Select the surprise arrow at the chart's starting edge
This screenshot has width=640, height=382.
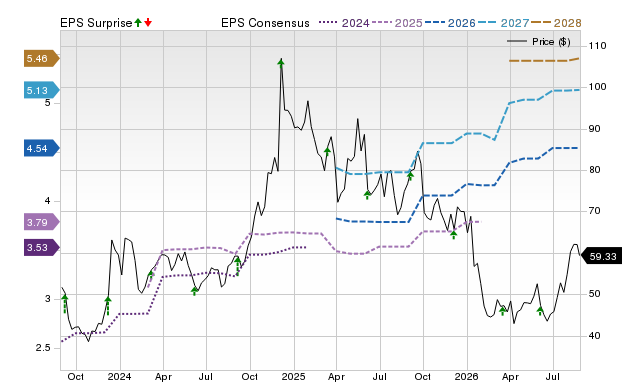(x=64, y=304)
